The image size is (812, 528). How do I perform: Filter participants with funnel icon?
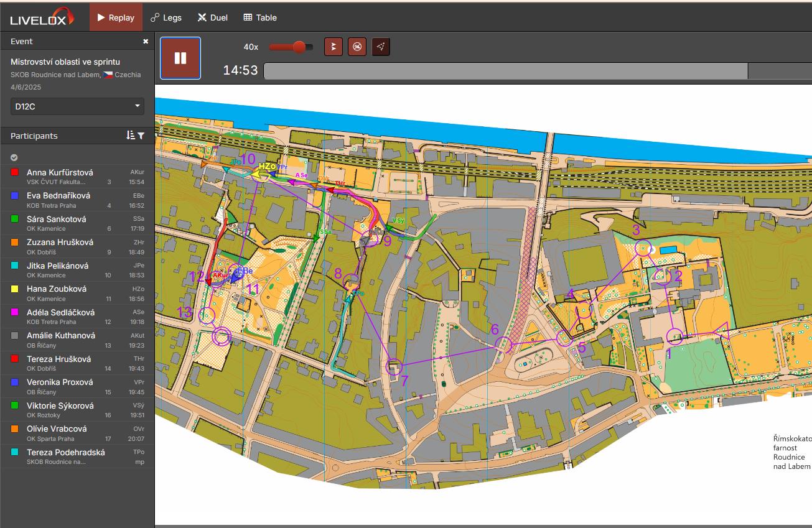141,136
